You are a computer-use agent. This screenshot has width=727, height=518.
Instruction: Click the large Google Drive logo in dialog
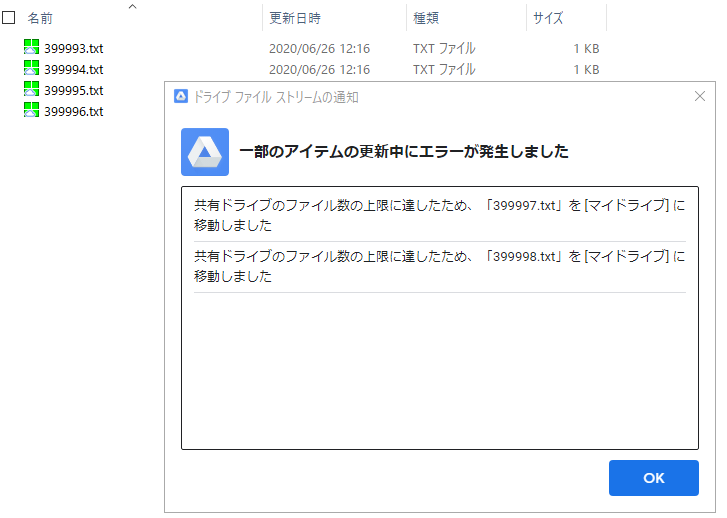205,152
